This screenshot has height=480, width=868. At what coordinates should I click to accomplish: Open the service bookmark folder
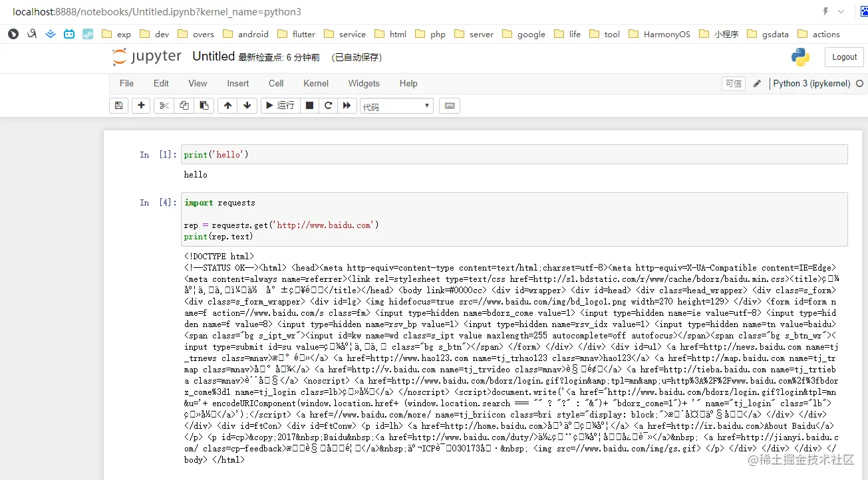[345, 34]
